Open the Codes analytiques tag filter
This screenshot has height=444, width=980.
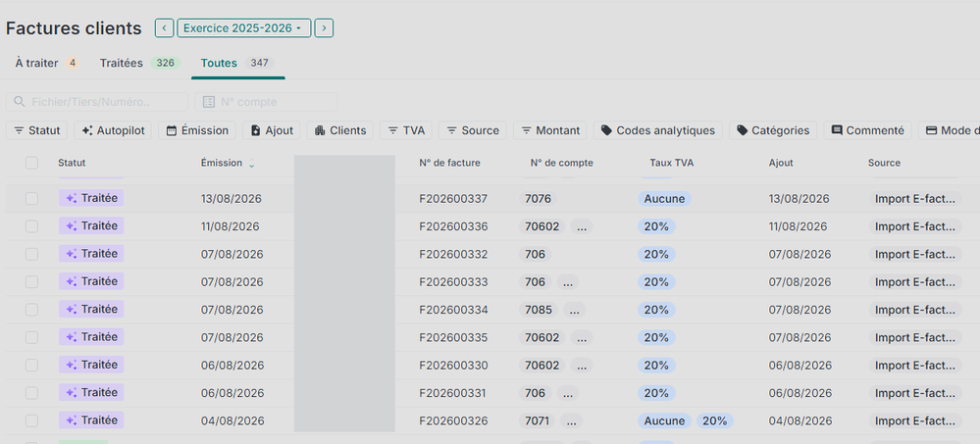[657, 130]
